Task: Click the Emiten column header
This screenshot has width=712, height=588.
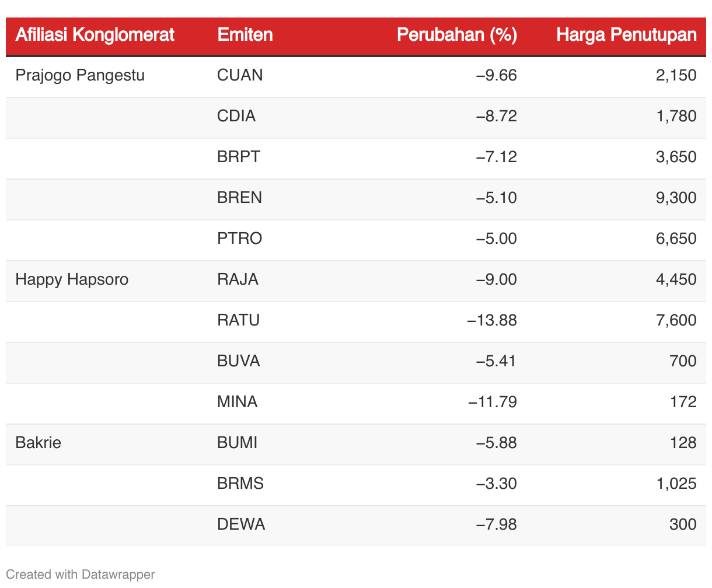Action: (x=245, y=35)
